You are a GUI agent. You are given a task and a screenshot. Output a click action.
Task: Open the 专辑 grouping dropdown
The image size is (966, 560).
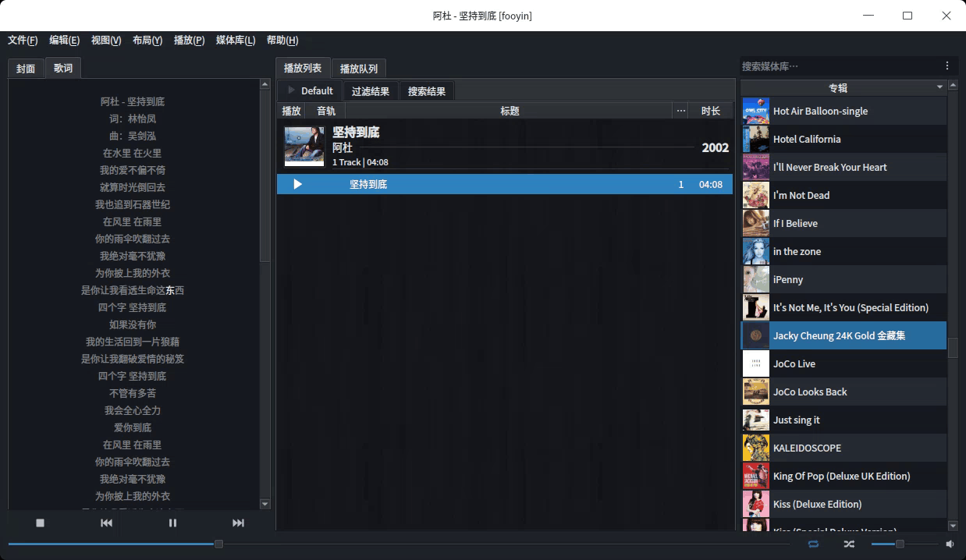[x=939, y=87]
